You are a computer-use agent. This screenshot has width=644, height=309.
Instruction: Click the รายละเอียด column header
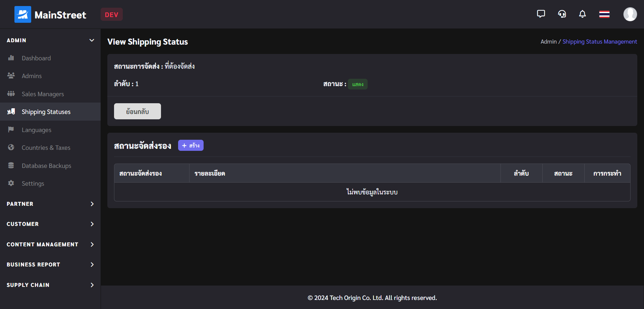[x=345, y=173]
